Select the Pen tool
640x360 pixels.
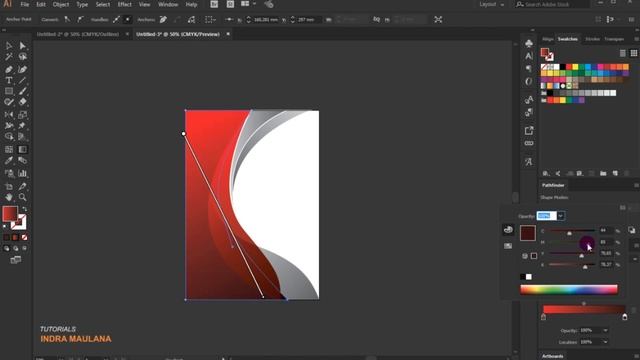click(9, 69)
